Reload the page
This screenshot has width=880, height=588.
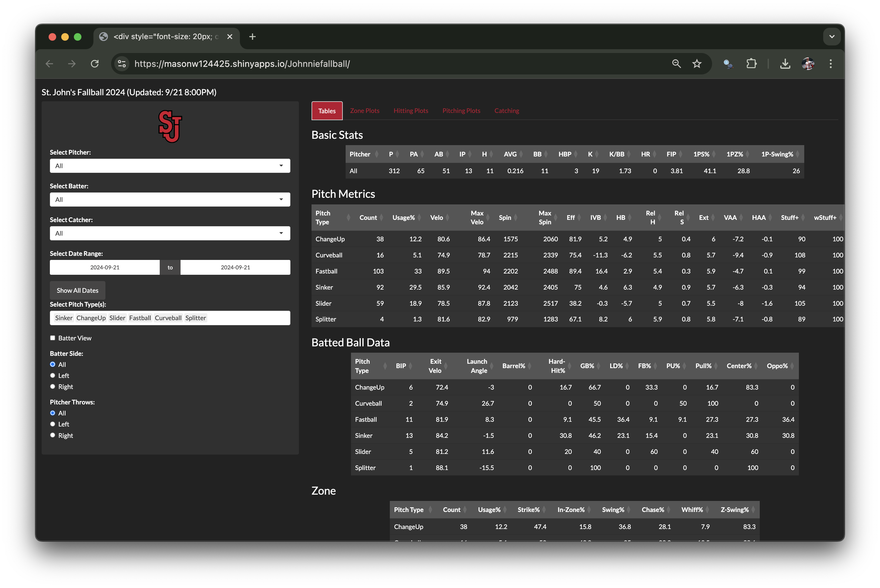[94, 64]
